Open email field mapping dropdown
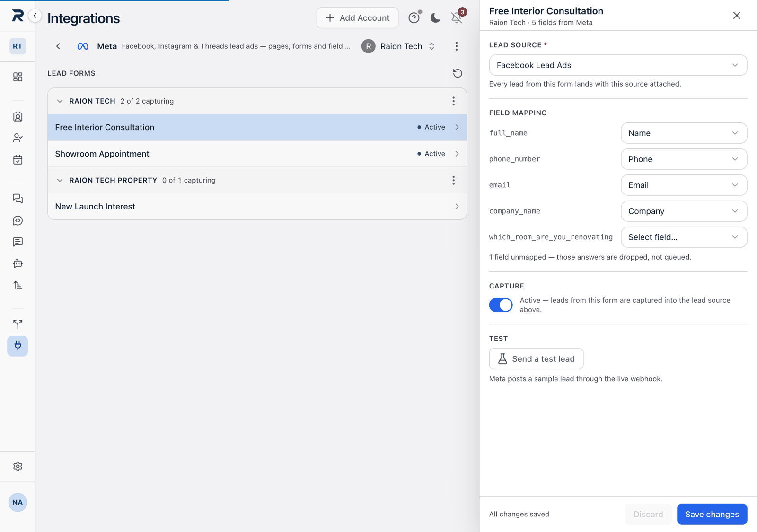Image resolution: width=757 pixels, height=532 pixels. click(684, 185)
